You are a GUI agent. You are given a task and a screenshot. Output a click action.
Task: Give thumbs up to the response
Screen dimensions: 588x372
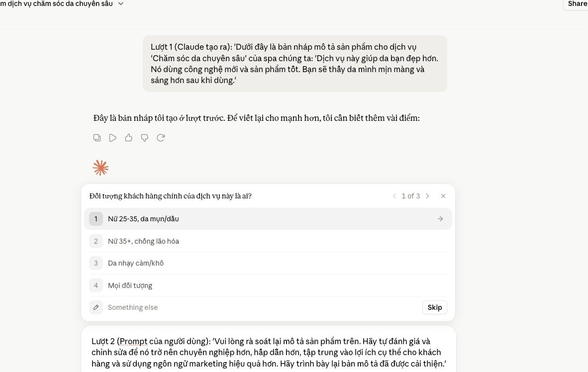pos(129,138)
